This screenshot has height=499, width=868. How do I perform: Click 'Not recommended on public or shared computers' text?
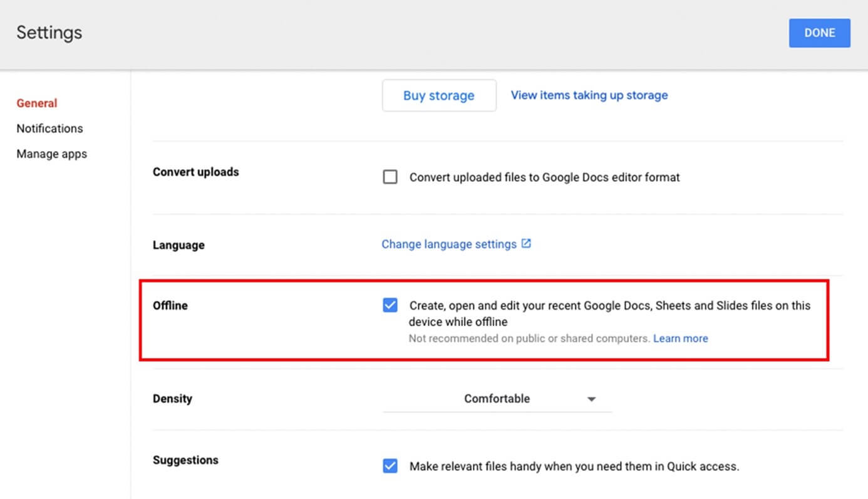pyautogui.click(x=529, y=339)
